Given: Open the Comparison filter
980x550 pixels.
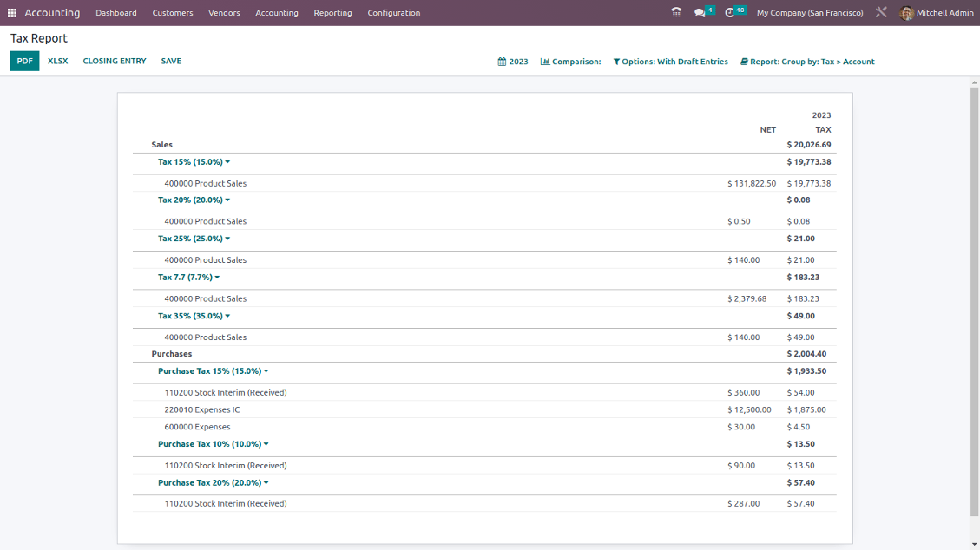Looking at the screenshot, I should click(570, 62).
